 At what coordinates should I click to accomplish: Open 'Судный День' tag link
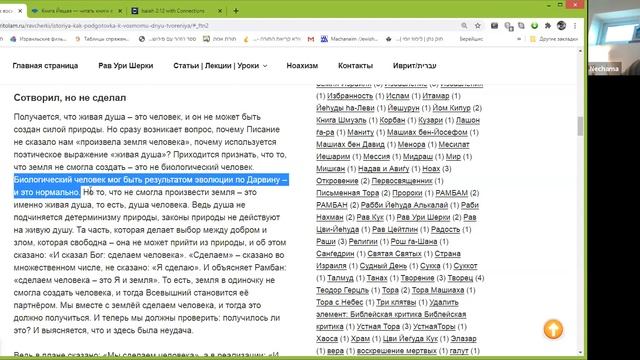tap(383, 266)
